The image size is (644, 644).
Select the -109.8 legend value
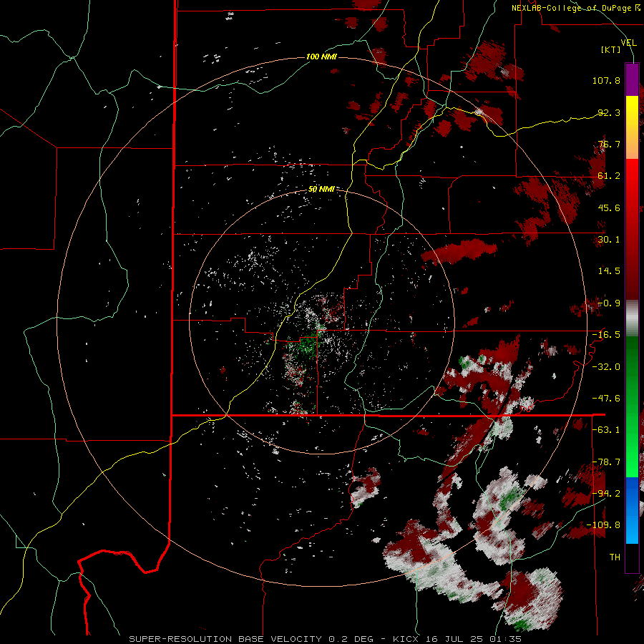[x=603, y=525]
